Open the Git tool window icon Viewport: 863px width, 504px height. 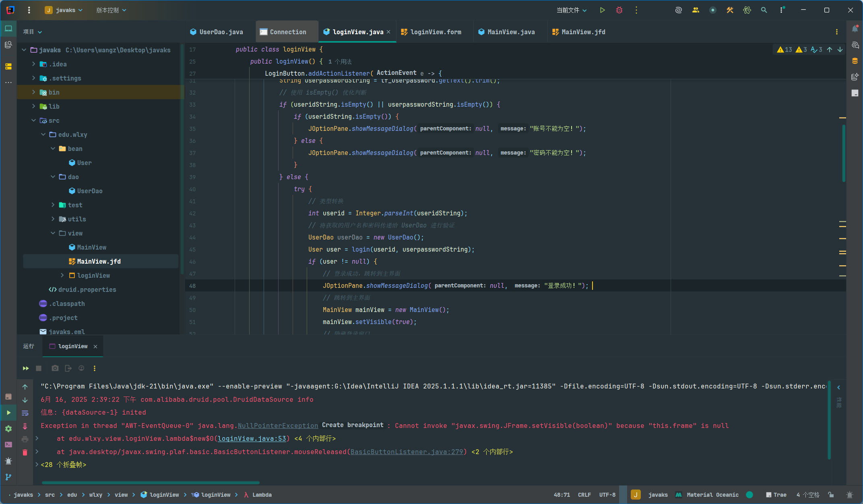(x=8, y=477)
